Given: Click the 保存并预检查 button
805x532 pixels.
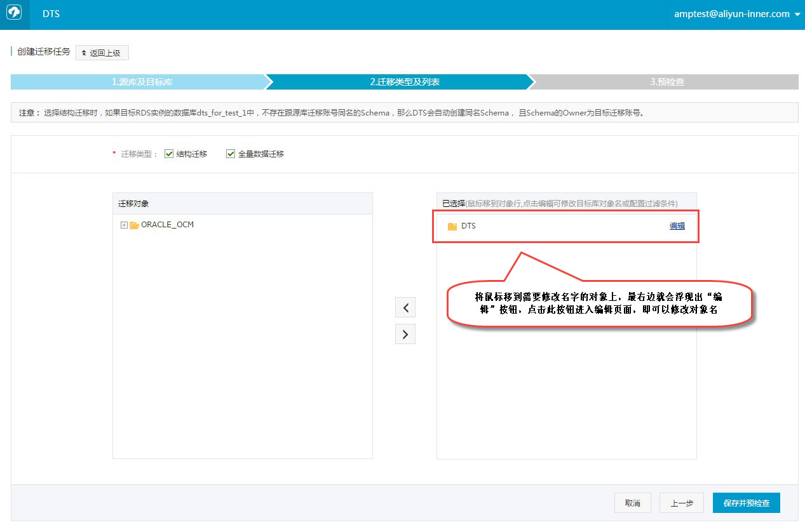Looking at the screenshot, I should (x=747, y=502).
